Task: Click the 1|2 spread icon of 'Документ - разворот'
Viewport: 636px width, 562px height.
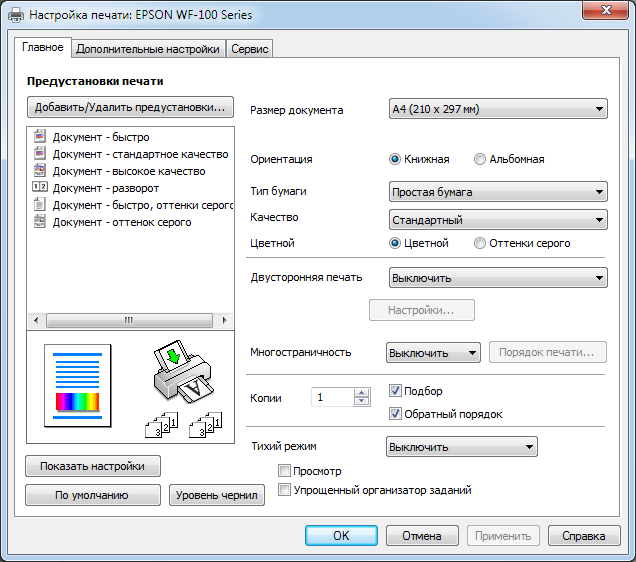Action: pyautogui.click(x=39, y=187)
